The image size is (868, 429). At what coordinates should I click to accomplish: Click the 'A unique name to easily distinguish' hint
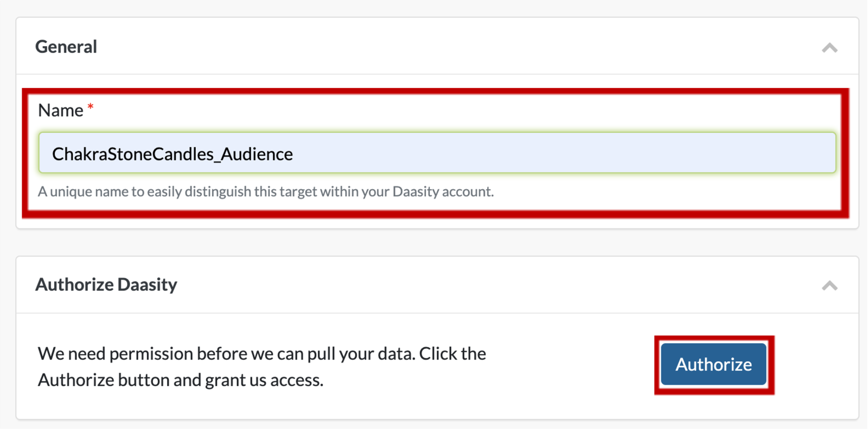[266, 191]
